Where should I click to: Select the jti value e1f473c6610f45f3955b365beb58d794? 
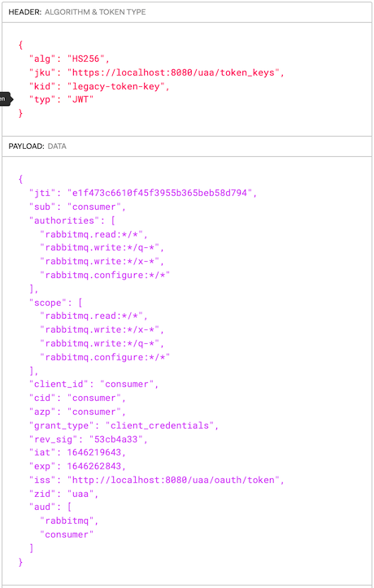[x=159, y=193]
